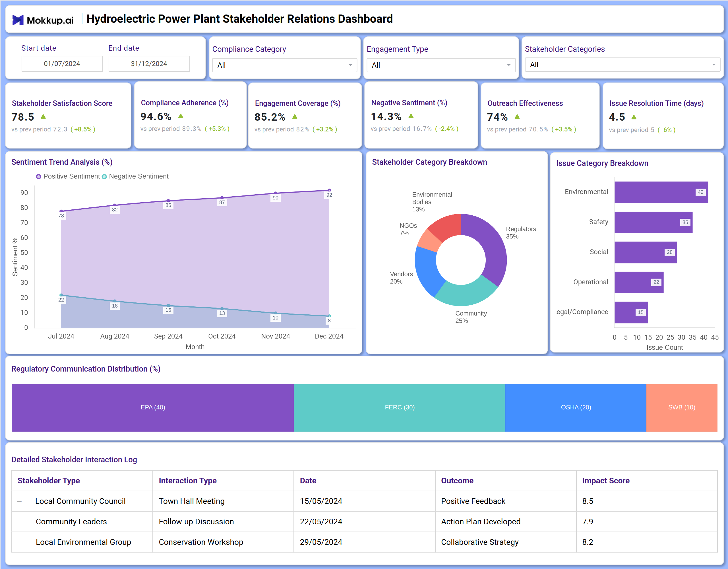Image resolution: width=728 pixels, height=569 pixels.
Task: Click the Stakeholder Category Breakdown title
Action: click(429, 162)
